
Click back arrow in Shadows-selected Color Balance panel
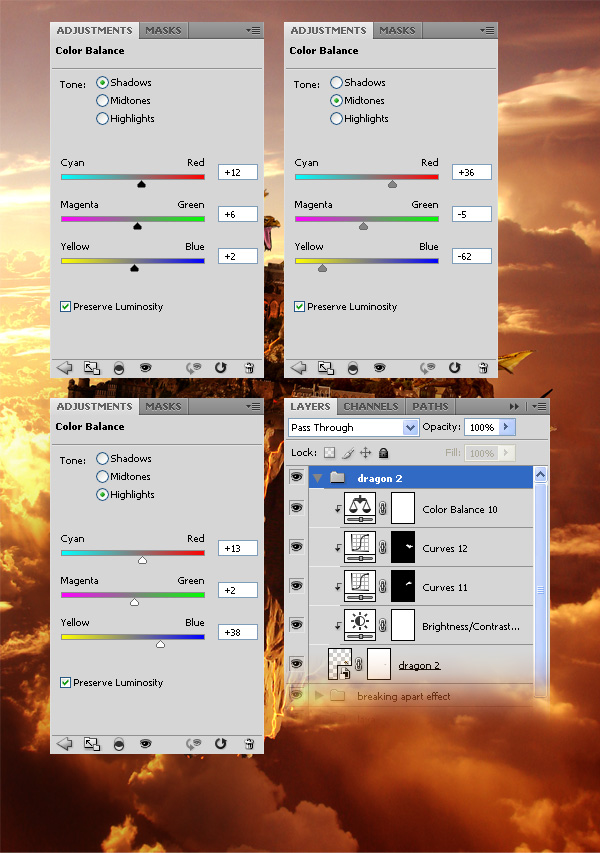(x=65, y=368)
